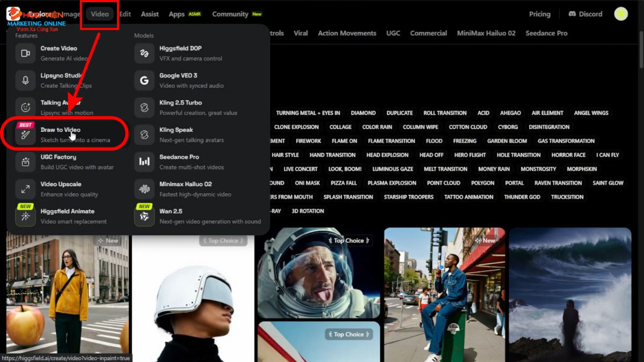Click the Wan 2.5 model icon
Screen dimensions: 644x362
(144, 216)
